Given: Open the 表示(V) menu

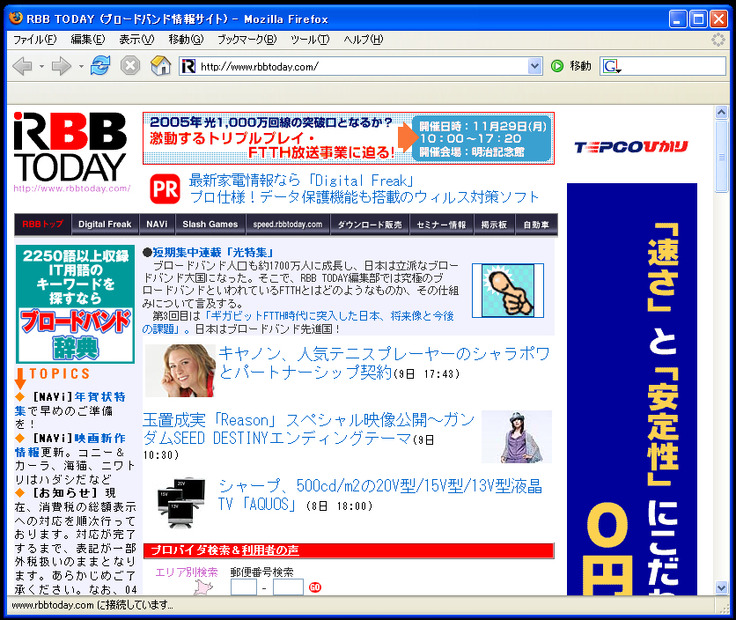Looking at the screenshot, I should click(x=136, y=39).
